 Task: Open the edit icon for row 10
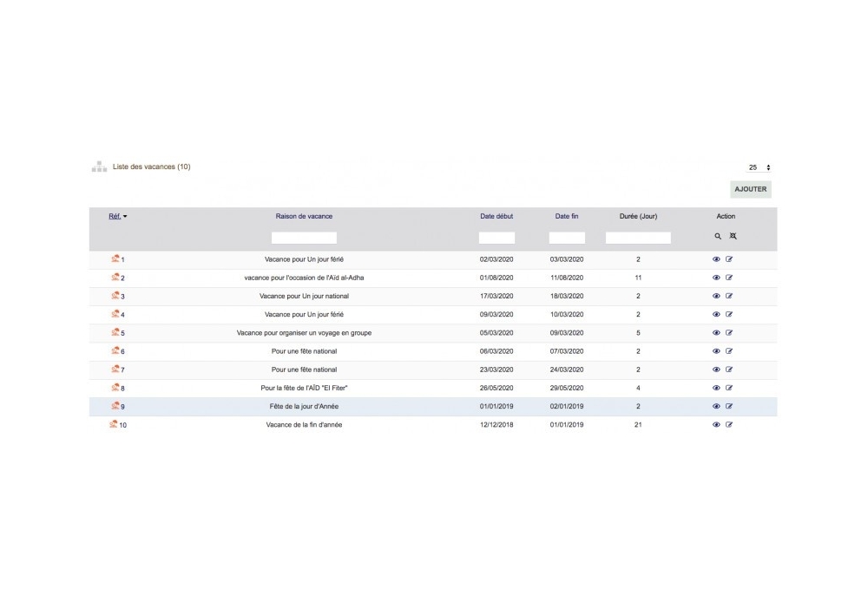pyautogui.click(x=730, y=424)
